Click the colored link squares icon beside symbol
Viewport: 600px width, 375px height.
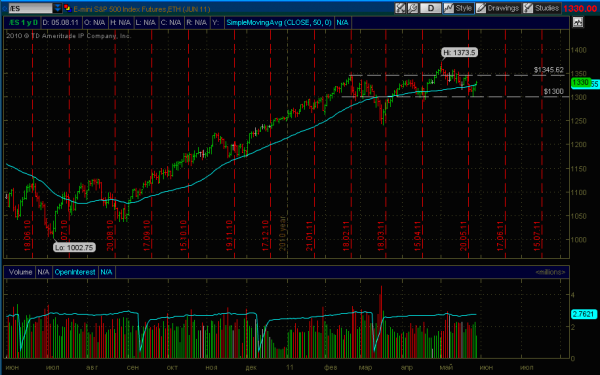click(67, 8)
